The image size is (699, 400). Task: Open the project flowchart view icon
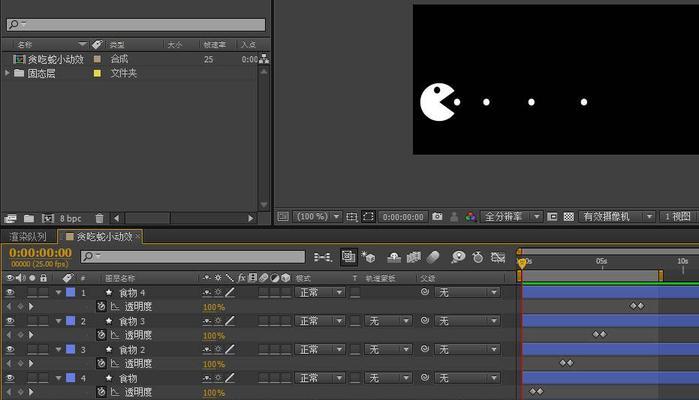point(264,58)
